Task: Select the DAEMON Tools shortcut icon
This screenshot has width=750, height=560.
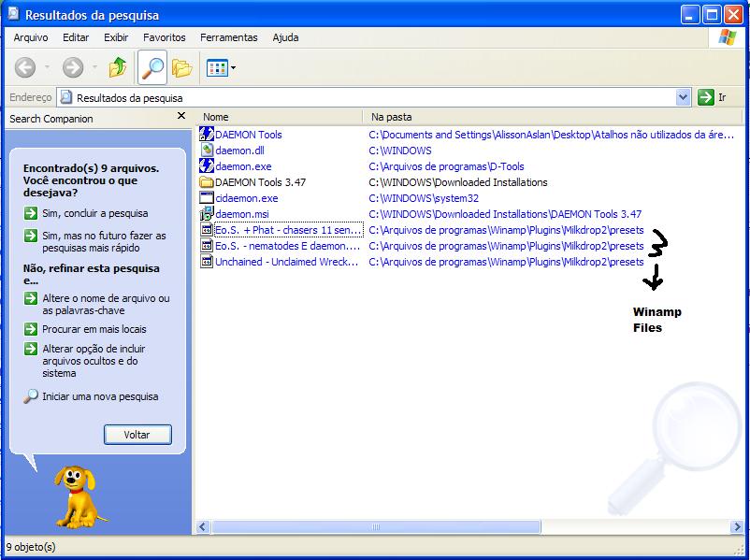Action: [207, 135]
